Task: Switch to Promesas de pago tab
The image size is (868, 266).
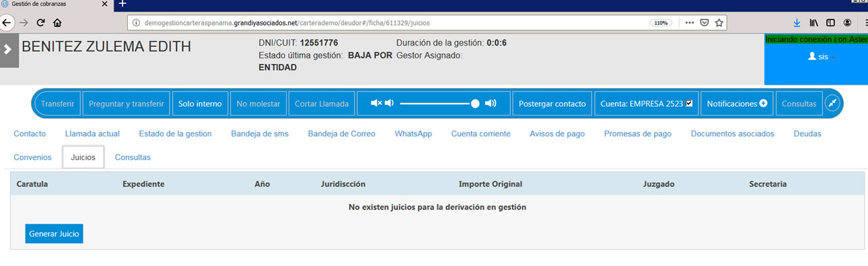Action: point(638,134)
